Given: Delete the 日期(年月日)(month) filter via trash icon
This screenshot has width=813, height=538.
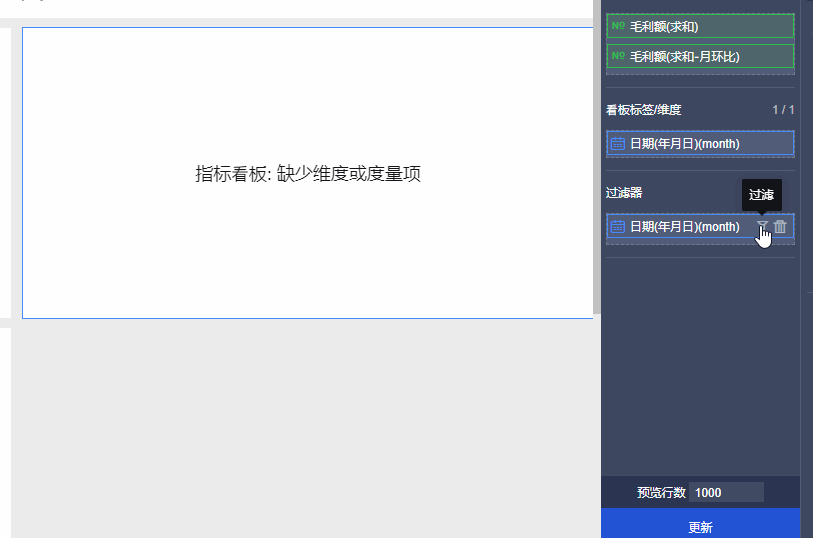Looking at the screenshot, I should 780,226.
